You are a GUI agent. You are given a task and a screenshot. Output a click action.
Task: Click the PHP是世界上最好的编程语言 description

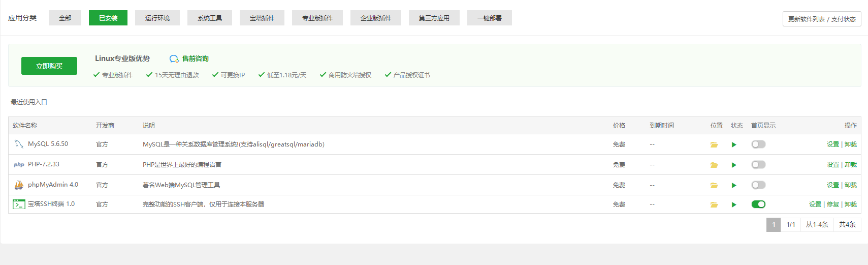click(182, 165)
